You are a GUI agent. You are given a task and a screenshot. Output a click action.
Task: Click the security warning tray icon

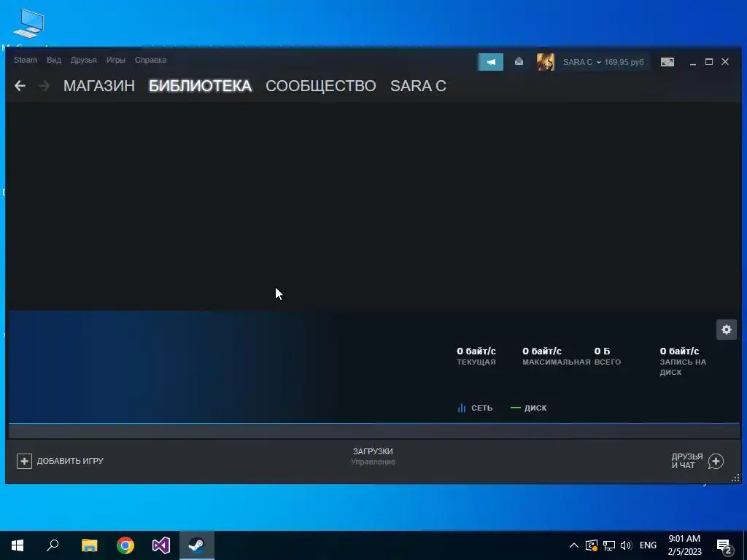point(591,545)
